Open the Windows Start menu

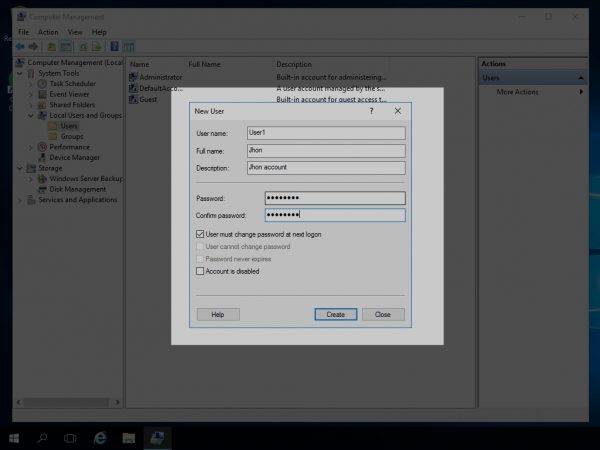coord(14,438)
